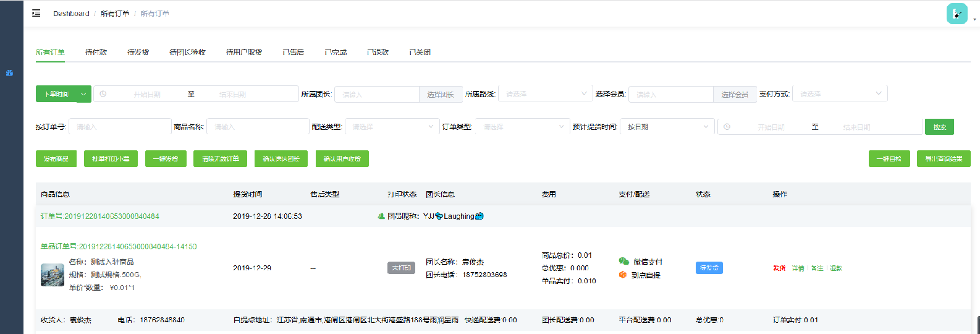Click the product thumbnail image
This screenshot has height=334, width=980.
(53, 275)
